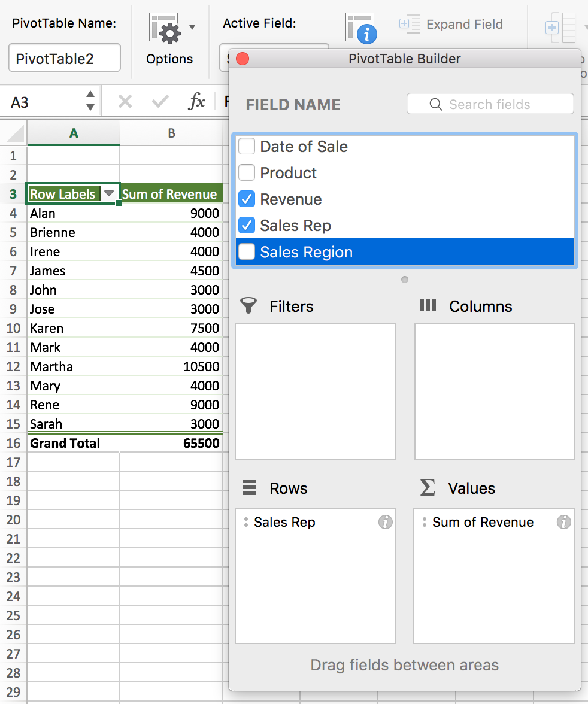This screenshot has height=704, width=588.
Task: Select the Product field in the field list
Action: 288,172
